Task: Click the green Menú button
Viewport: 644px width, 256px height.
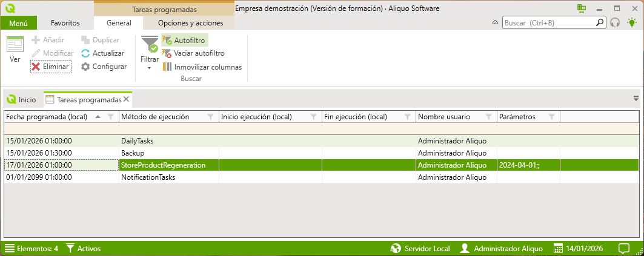Action: (x=19, y=23)
